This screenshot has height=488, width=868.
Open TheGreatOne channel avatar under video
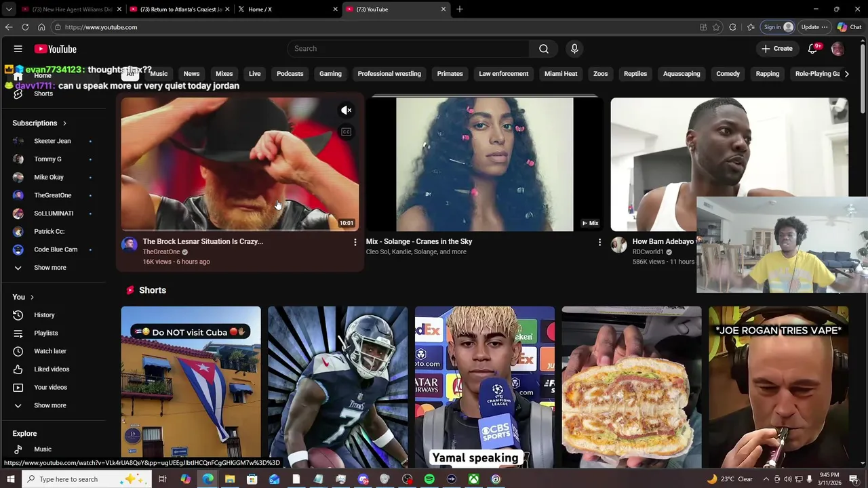[x=130, y=245]
